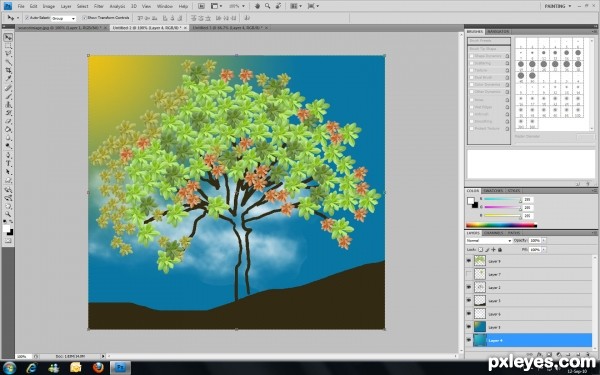Open Firefox from the taskbar
The height and width of the screenshot is (375, 600).
coord(98,368)
